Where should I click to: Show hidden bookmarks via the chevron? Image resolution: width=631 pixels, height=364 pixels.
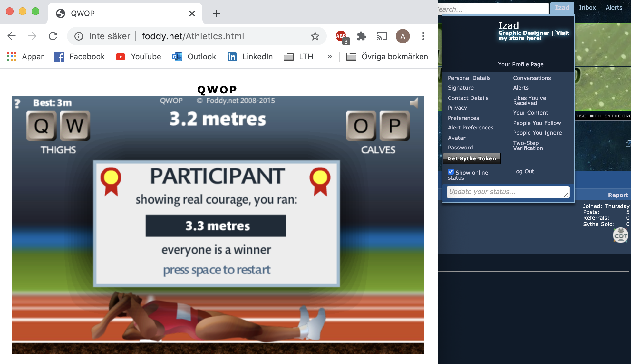click(x=330, y=57)
